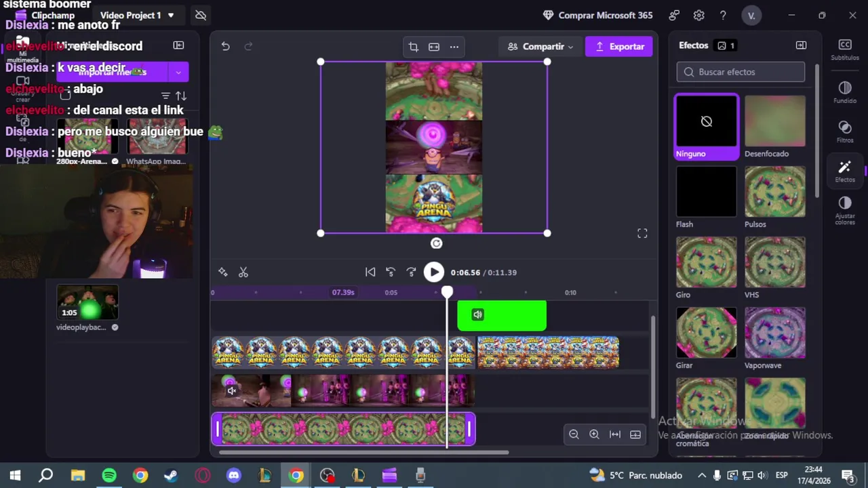
Task: Click right trim handle of selected arena clip
Action: click(x=469, y=429)
